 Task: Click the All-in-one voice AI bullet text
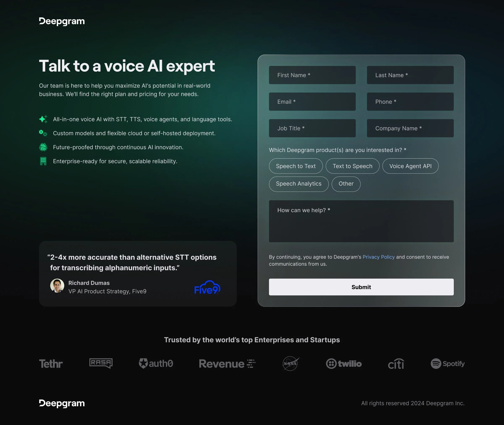coord(142,119)
